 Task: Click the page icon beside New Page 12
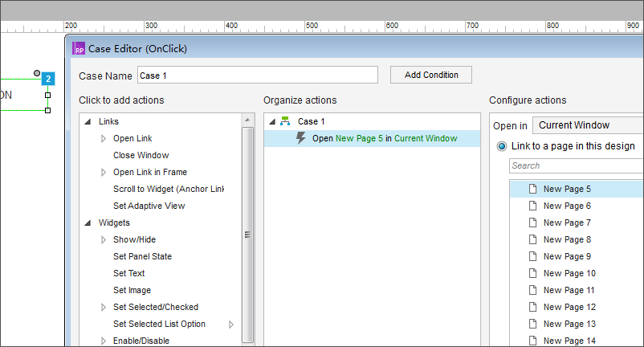[x=532, y=307]
